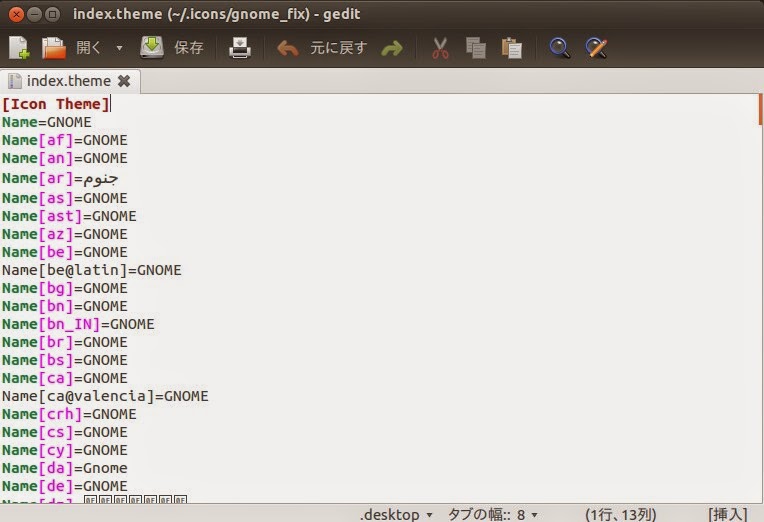Print the document with printer icon
Image resolution: width=764 pixels, height=522 pixels.
click(240, 48)
